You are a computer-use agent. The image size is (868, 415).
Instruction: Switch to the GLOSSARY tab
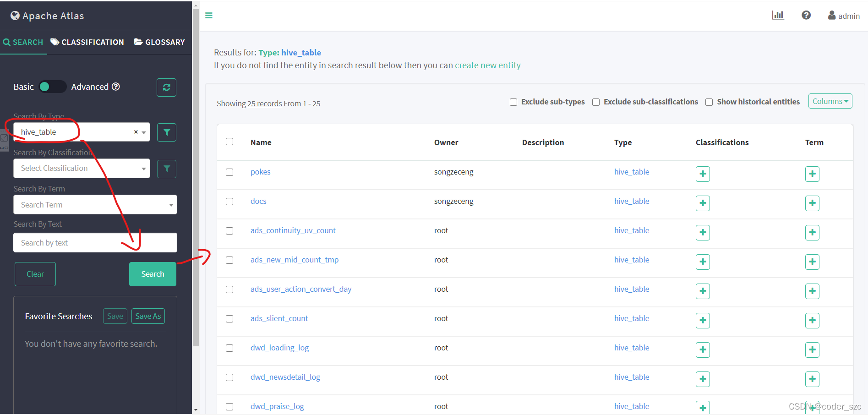pyautogui.click(x=159, y=42)
